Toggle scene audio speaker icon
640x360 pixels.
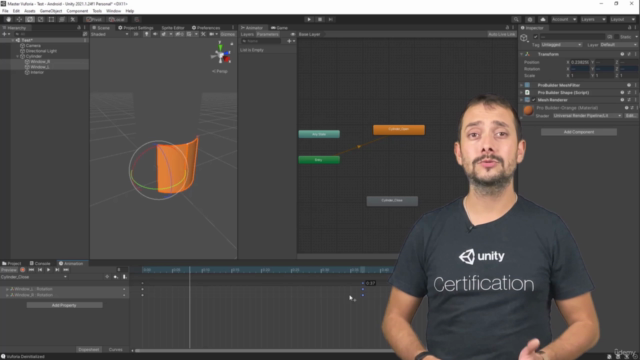point(155,34)
